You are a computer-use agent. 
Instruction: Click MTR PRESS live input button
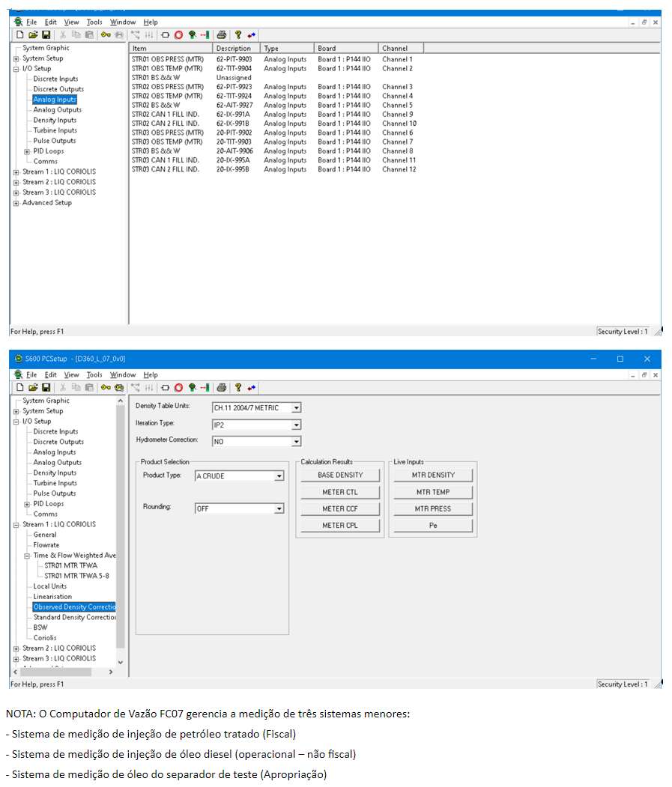pyautogui.click(x=433, y=509)
